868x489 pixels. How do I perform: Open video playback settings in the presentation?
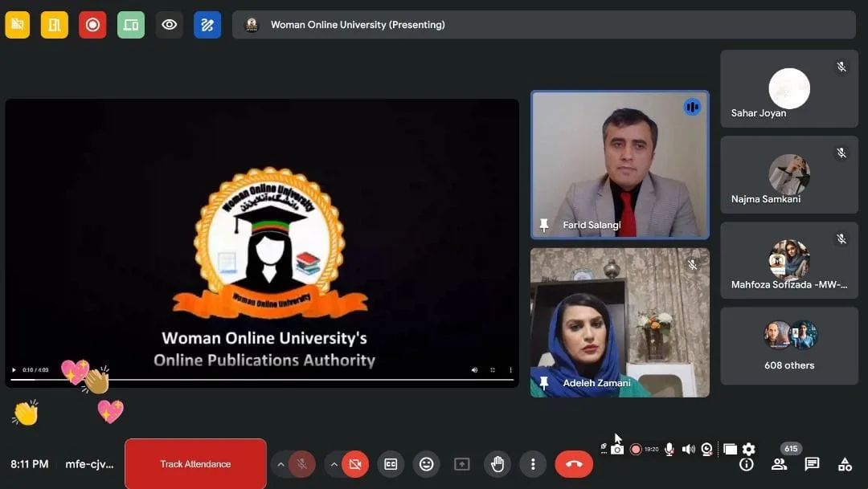(510, 371)
